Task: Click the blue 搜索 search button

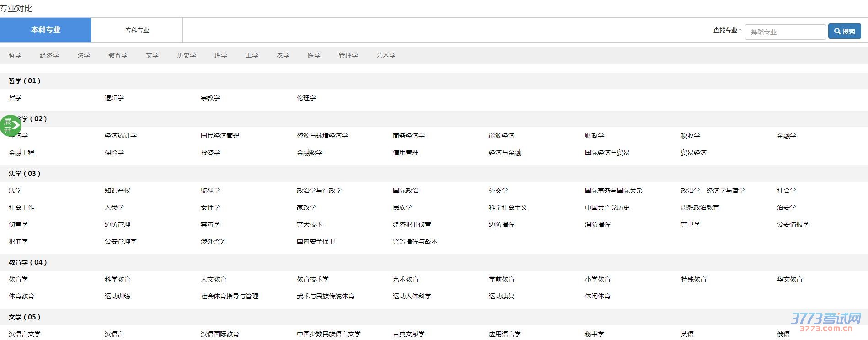Action: click(x=844, y=32)
